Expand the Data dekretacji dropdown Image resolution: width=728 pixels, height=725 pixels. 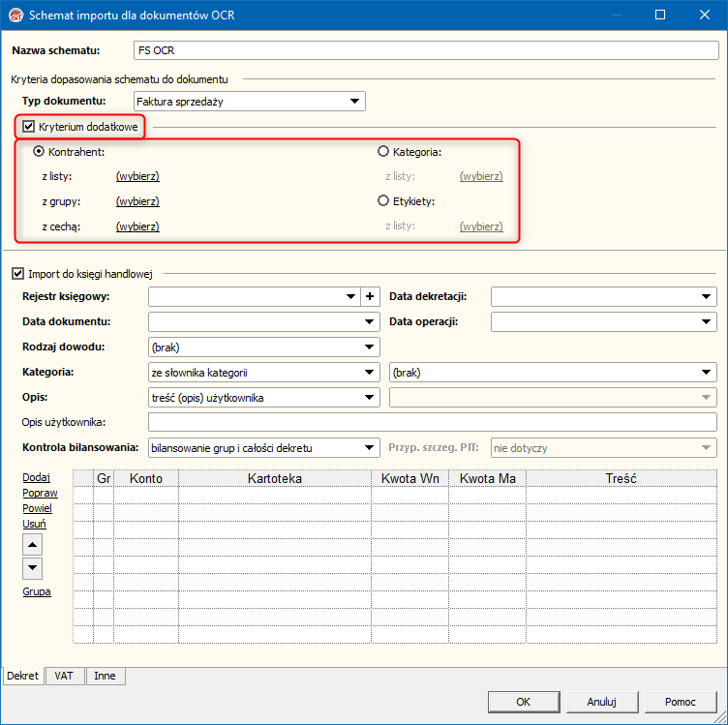(x=707, y=297)
